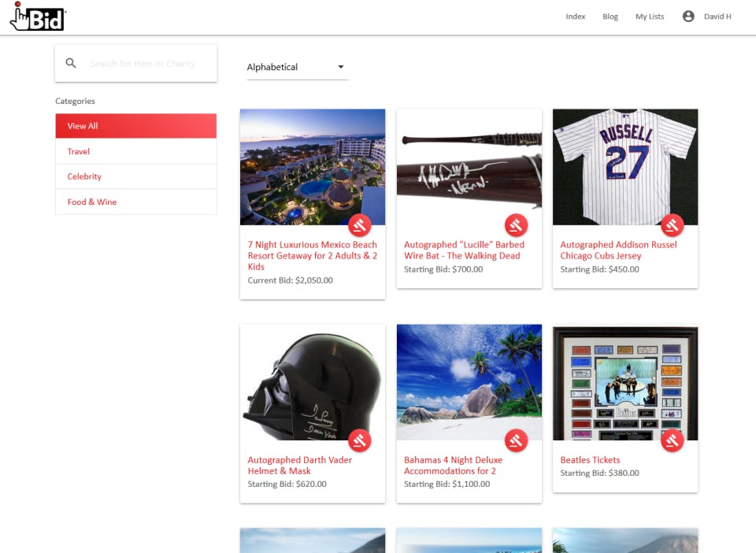The width and height of the screenshot is (756, 553).
Task: Click the framed Beatles tickets photo
Action: coord(625,382)
